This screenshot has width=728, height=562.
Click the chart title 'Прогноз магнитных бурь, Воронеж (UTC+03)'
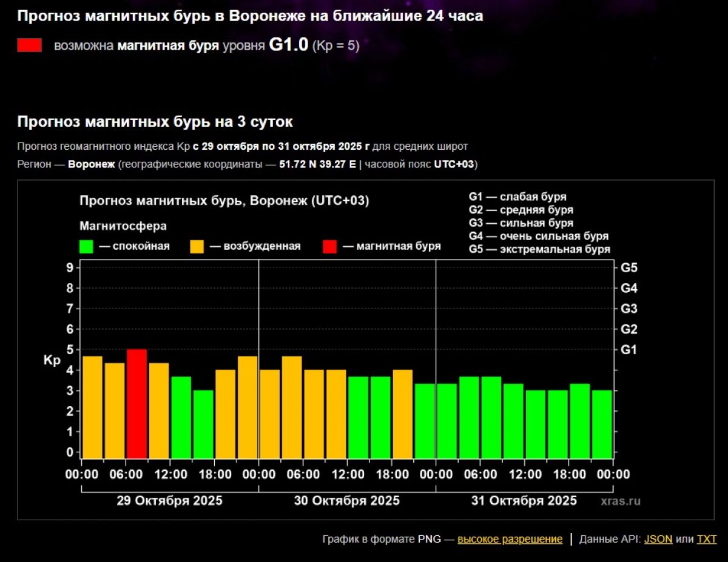(224, 201)
